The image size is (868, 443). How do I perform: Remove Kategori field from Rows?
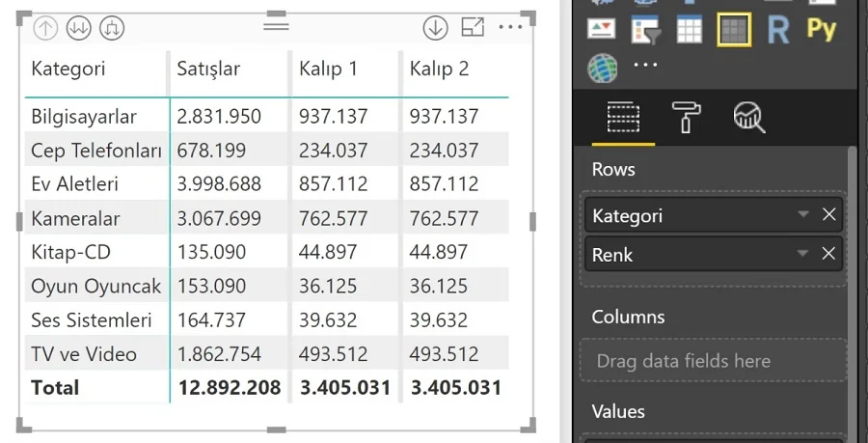(828, 215)
